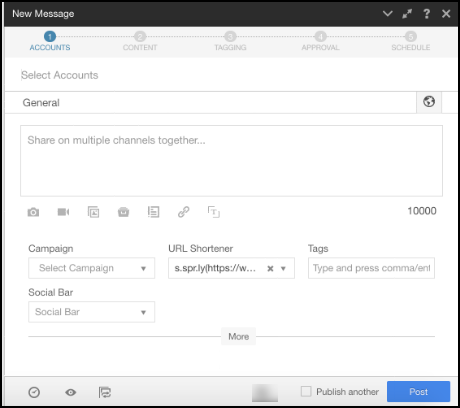Clear the selected URL shortener value
Image resolution: width=460 pixels, height=408 pixels.
point(270,268)
